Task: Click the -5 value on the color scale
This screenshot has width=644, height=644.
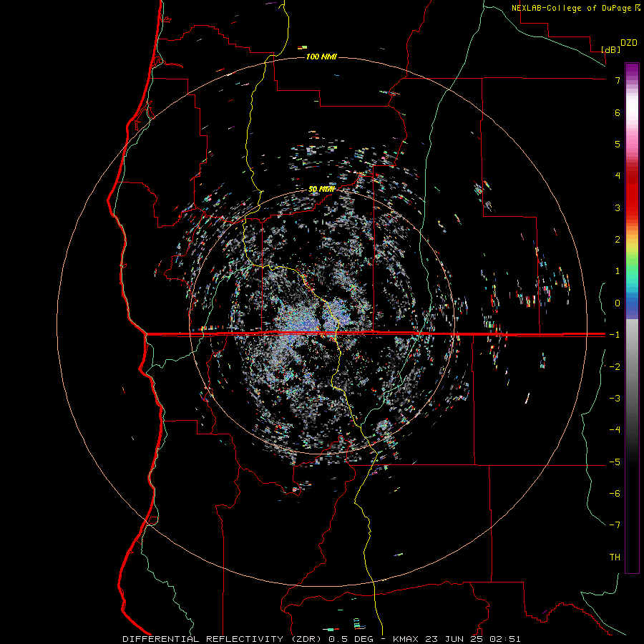Action: (615, 462)
